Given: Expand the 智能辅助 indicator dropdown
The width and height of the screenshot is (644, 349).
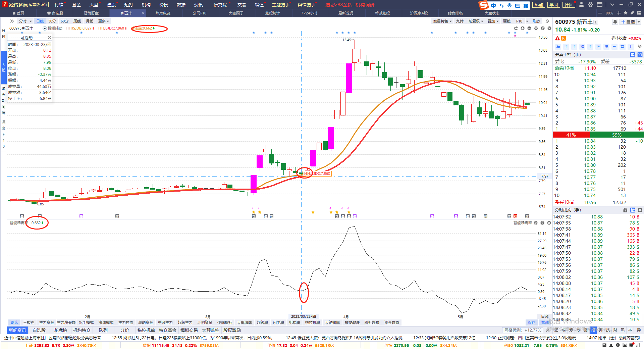Looking at the screenshot, I should click(45, 28).
